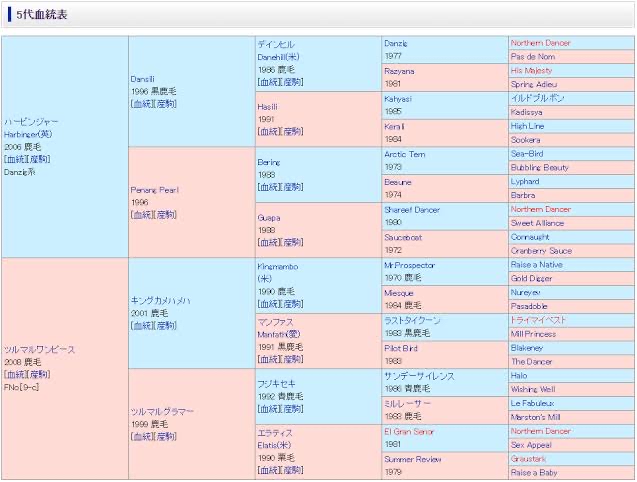Open the Arctic Tern horse page
This screenshot has height=482, width=637.
pyautogui.click(x=404, y=154)
